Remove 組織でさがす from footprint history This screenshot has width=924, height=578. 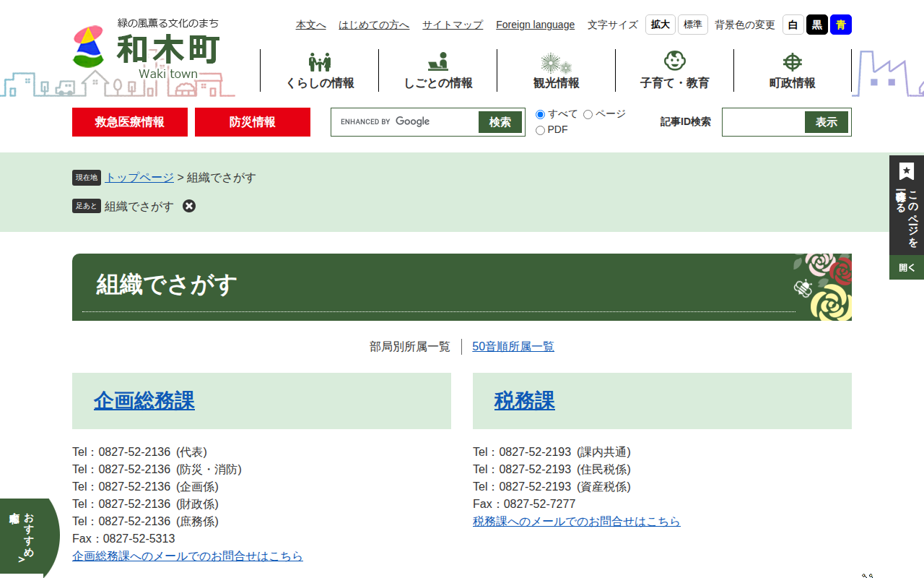click(x=189, y=206)
